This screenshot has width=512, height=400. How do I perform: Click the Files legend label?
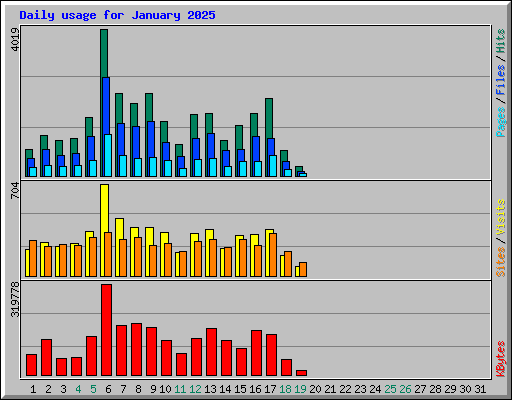pos(501,80)
